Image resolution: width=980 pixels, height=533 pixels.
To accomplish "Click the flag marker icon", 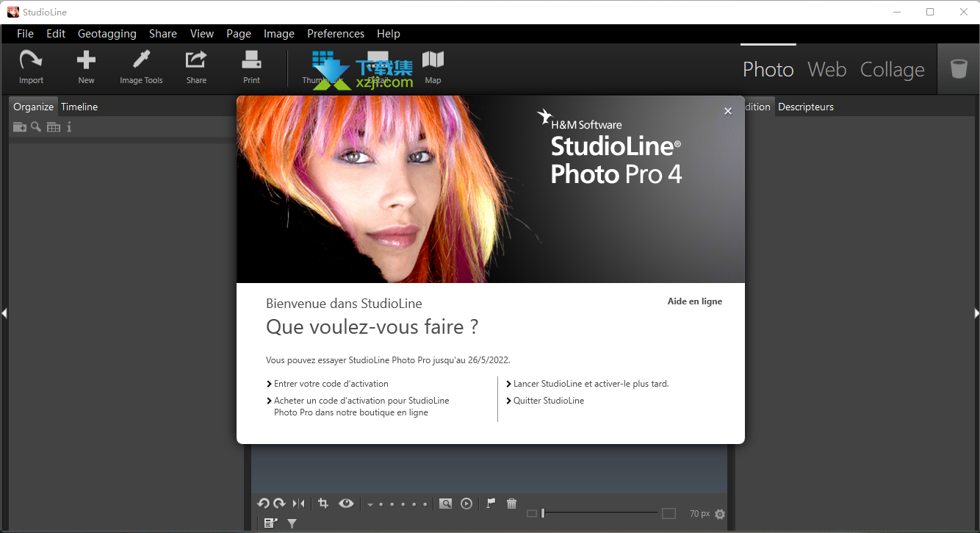I will [491, 504].
